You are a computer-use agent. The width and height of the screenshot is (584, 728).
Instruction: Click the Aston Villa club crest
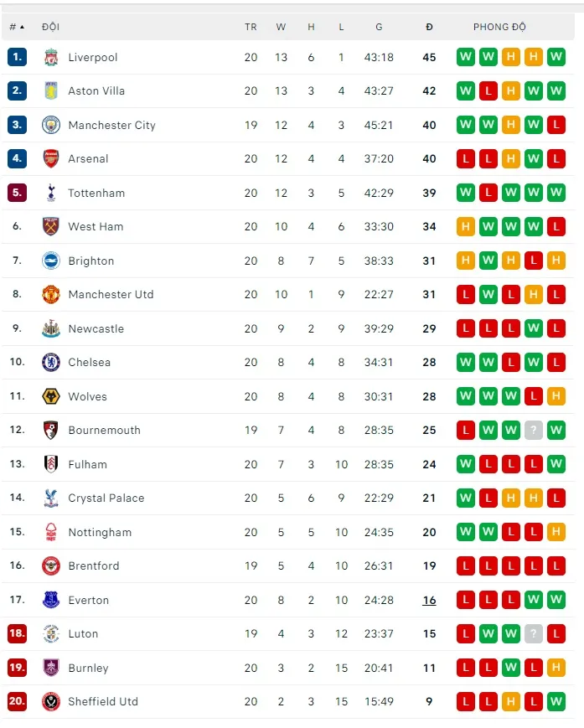click(x=51, y=90)
